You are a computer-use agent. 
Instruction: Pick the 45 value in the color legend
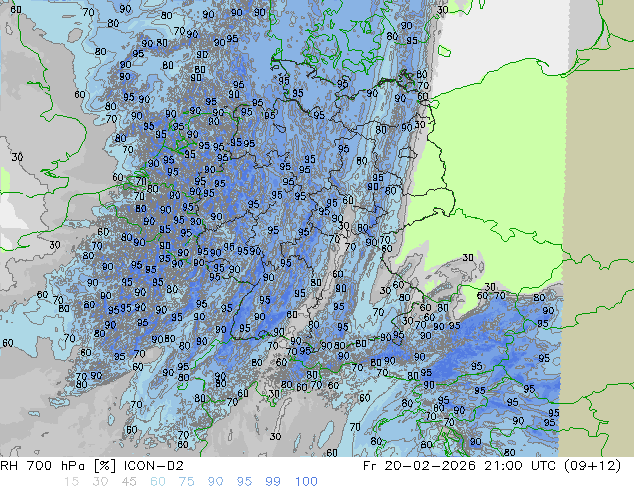click(x=129, y=482)
